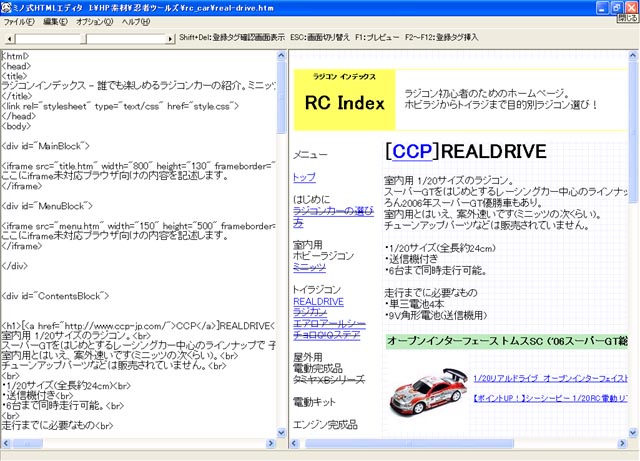
Task: Click ・単三電池4本 in preview
Action: coord(414,304)
